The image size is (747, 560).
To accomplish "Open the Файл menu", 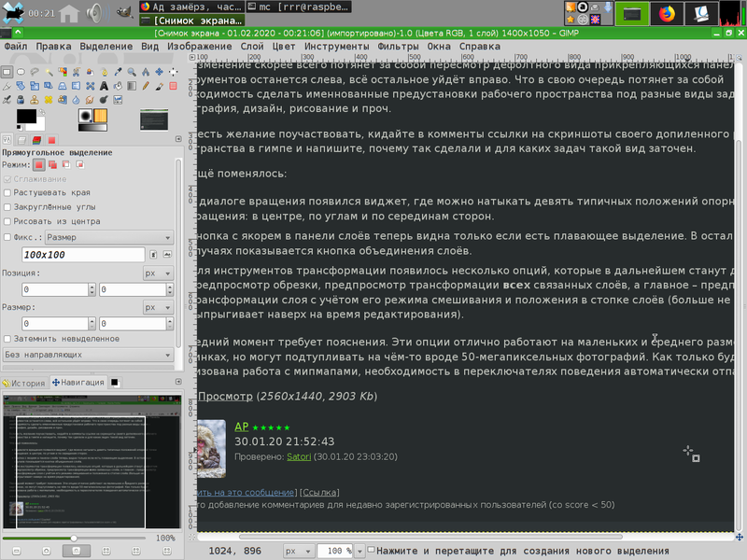I will pyautogui.click(x=16, y=46).
